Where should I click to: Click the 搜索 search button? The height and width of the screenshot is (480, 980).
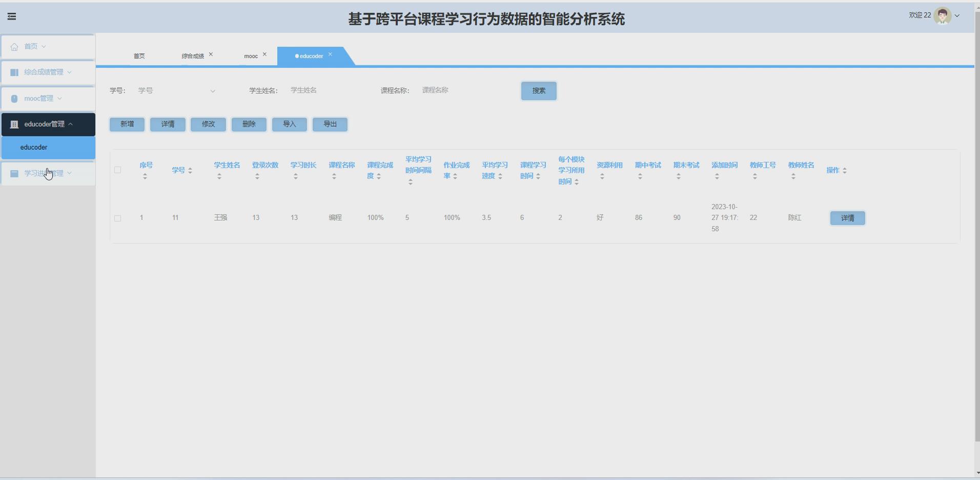[538, 91]
